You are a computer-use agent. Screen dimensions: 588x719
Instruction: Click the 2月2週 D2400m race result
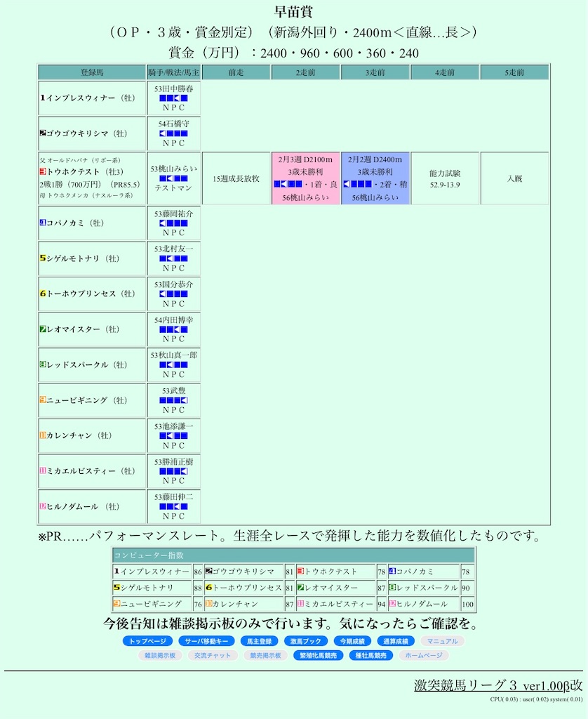point(375,178)
